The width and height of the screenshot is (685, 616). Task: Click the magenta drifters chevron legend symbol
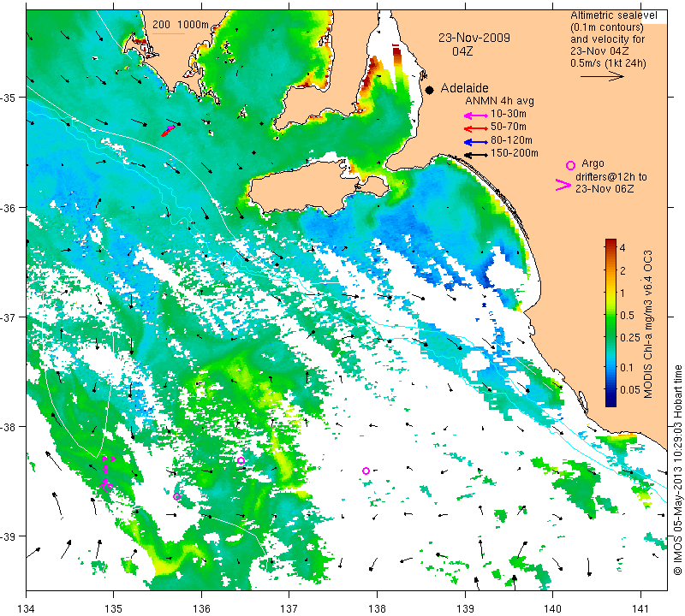pos(563,185)
